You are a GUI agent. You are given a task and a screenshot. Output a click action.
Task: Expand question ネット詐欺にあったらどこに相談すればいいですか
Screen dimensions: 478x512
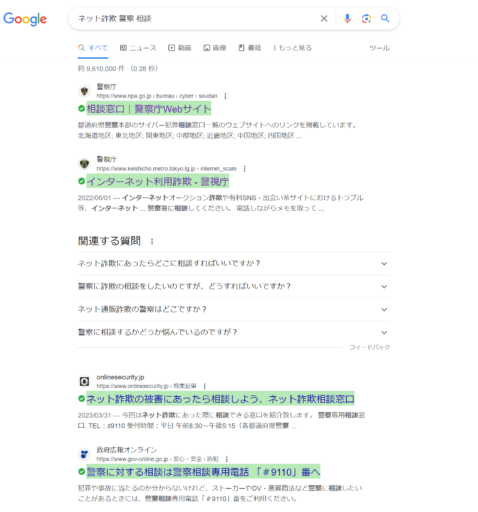(234, 263)
